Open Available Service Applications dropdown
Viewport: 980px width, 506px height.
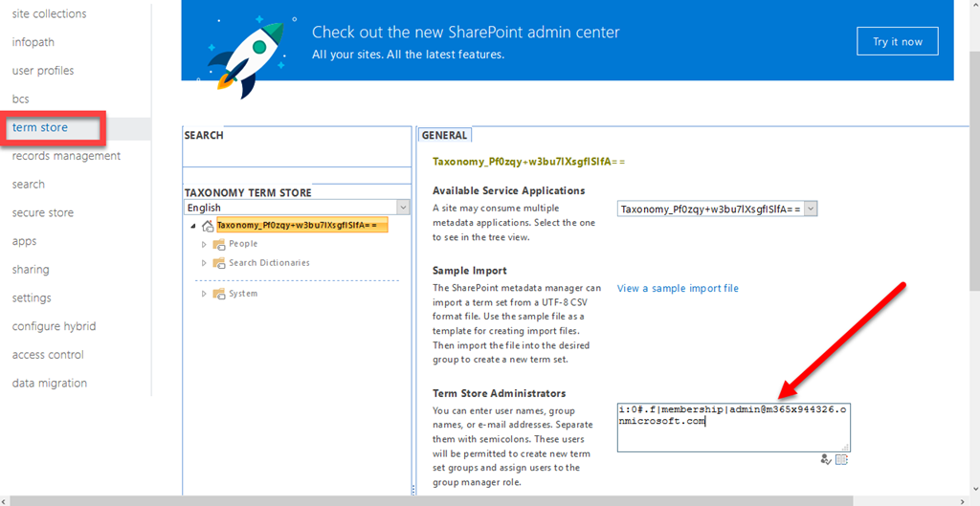[811, 209]
